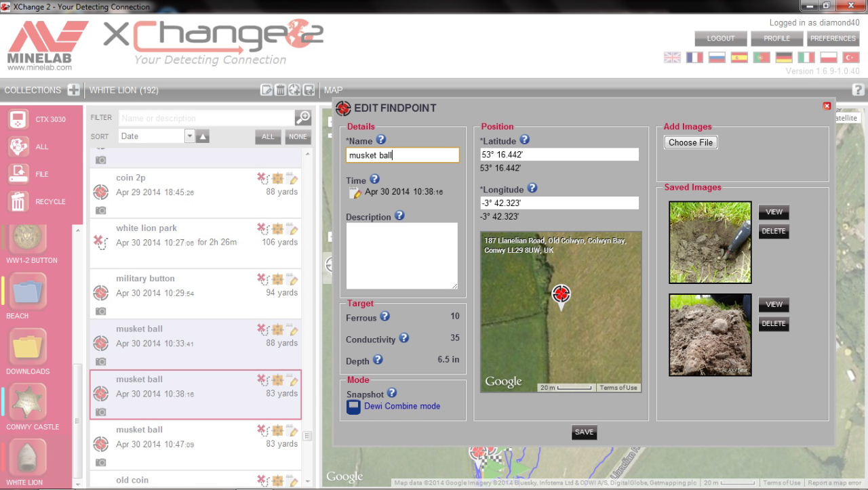Click the help icon beside Conductivity

tap(403, 338)
